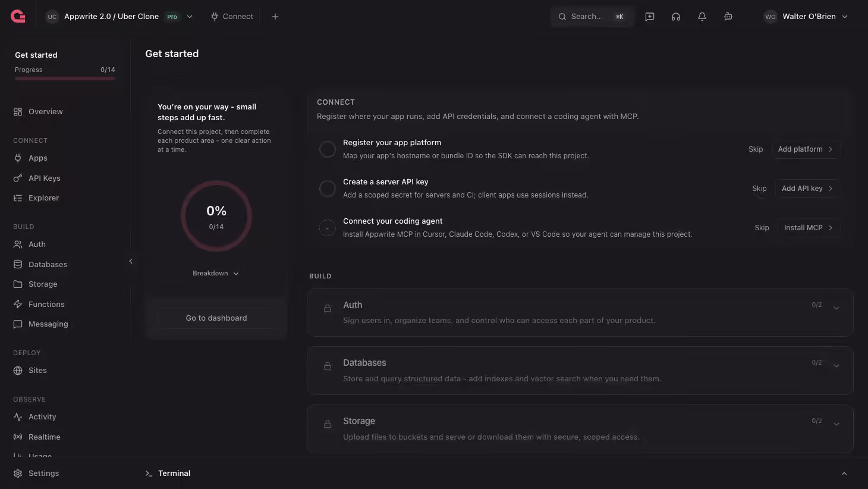Screen dimensions: 868x489
Task: Click the Connect button in top bar
Action: (x=232, y=17)
